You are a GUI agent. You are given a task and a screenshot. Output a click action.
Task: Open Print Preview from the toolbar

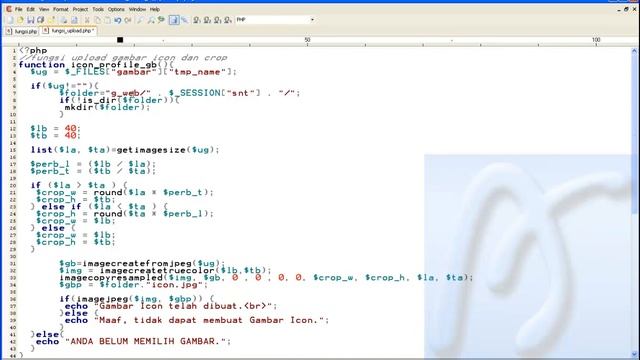click(74, 20)
